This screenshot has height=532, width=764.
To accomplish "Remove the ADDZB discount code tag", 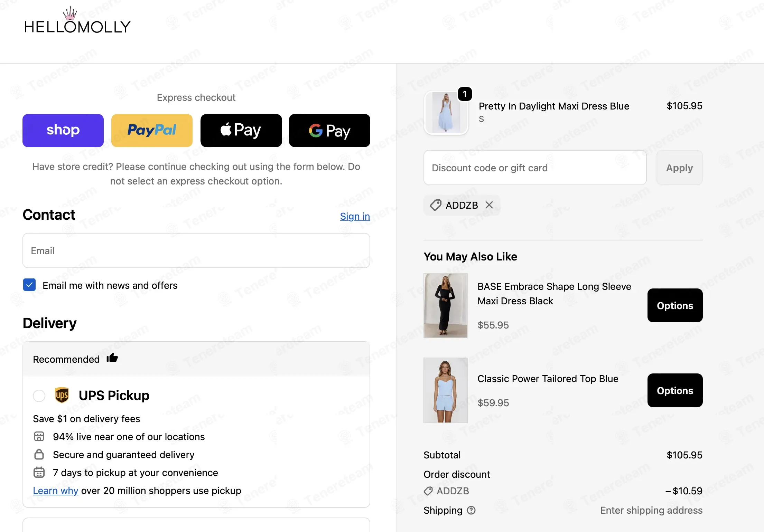I will point(489,205).
